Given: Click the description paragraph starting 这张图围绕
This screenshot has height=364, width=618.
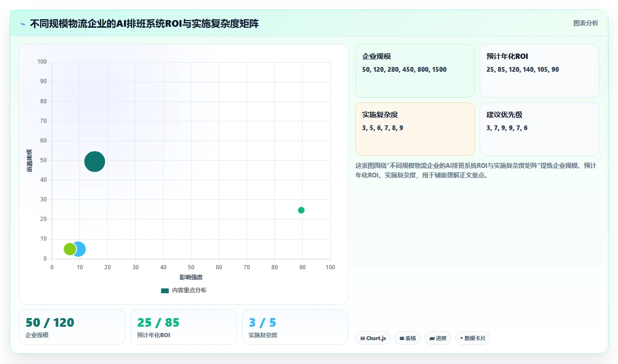Looking at the screenshot, I should 476,170.
